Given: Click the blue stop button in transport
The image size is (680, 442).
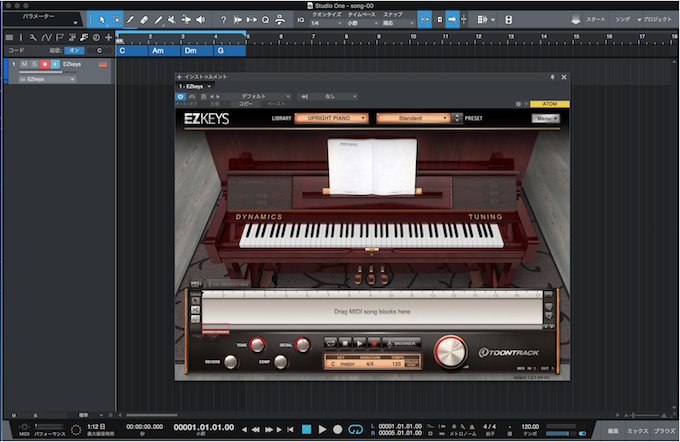Looking at the screenshot, I should click(x=307, y=429).
